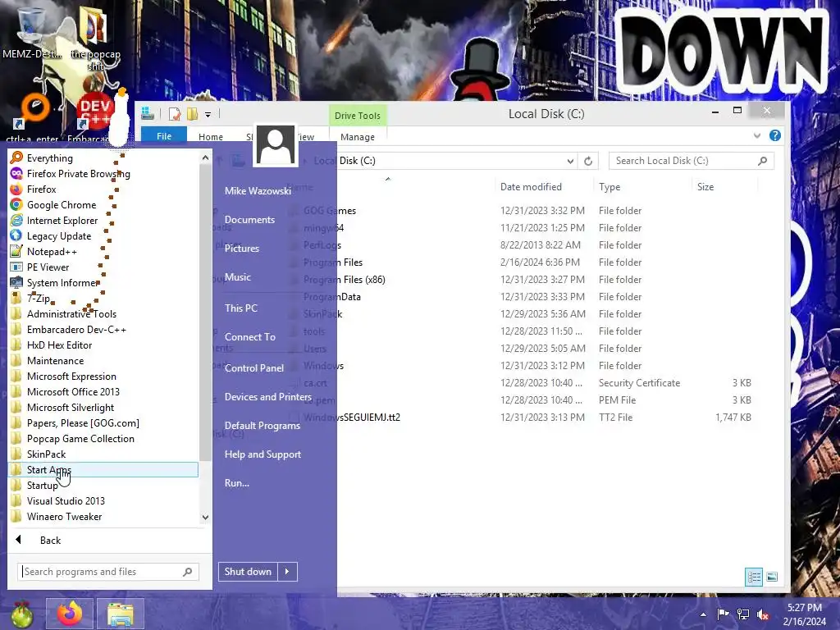Open Control Panel from Start menu

tap(254, 368)
